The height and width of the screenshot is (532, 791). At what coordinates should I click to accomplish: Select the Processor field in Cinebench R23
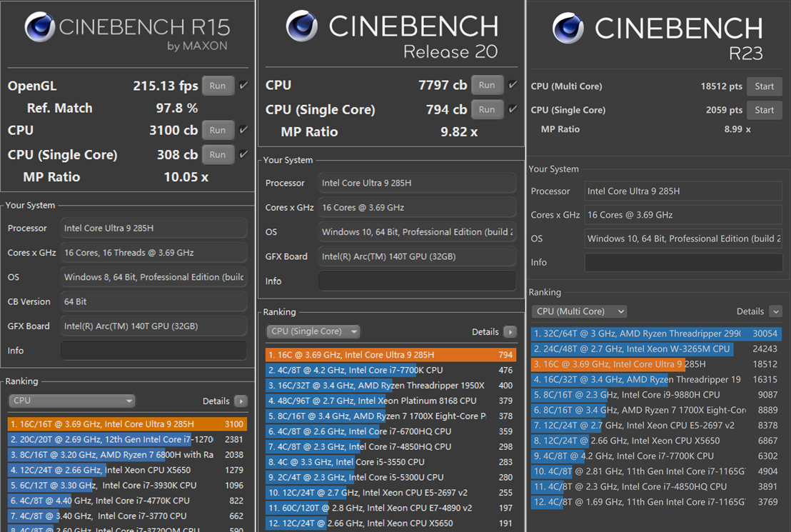pos(683,191)
